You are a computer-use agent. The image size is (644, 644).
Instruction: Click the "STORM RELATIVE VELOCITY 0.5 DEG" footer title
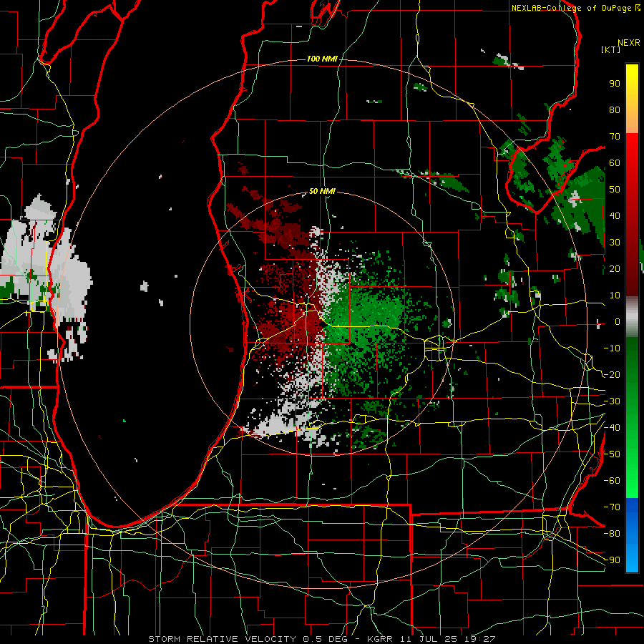click(248, 639)
